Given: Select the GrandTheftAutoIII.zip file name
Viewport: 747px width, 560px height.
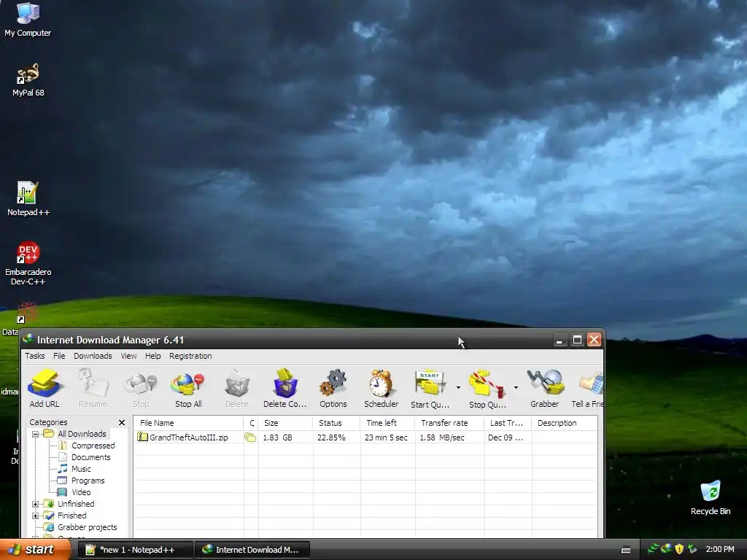Looking at the screenshot, I should tap(189, 437).
